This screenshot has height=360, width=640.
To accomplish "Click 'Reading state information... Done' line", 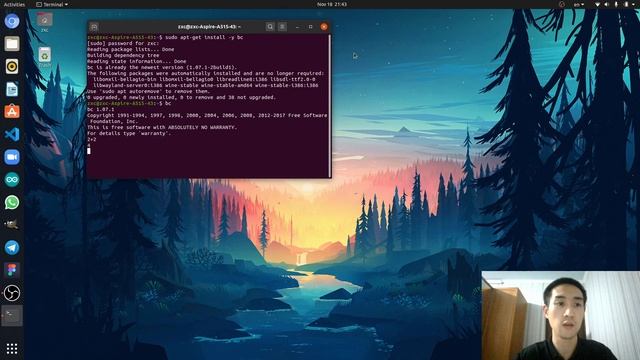I will pos(137,61).
